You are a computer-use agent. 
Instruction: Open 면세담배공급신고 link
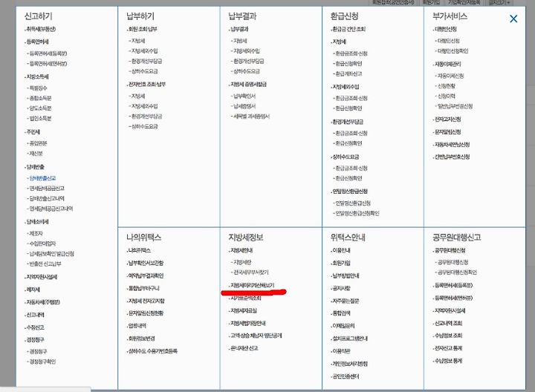(47, 189)
